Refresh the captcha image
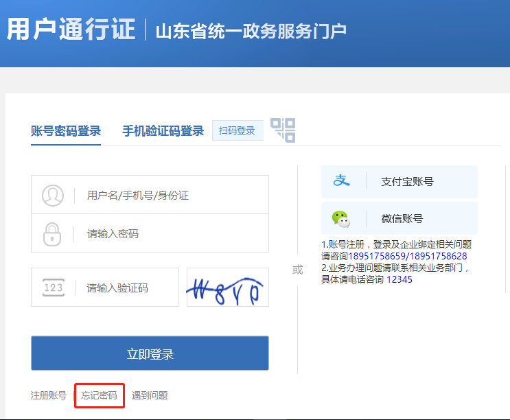510x420 pixels. coord(227,288)
